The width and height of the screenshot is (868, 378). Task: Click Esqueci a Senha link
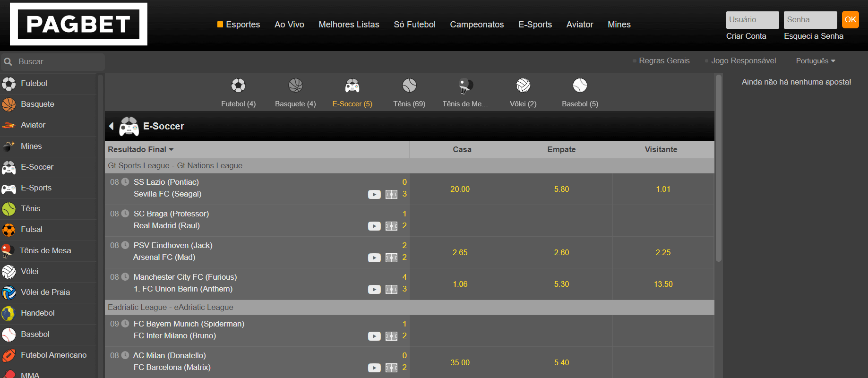click(x=814, y=36)
